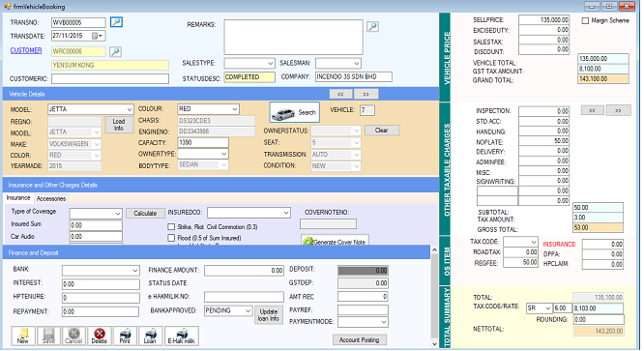Image resolution: width=644 pixels, height=351 pixels.
Task: Expand the SALESMAN dropdown
Action: pos(357,63)
